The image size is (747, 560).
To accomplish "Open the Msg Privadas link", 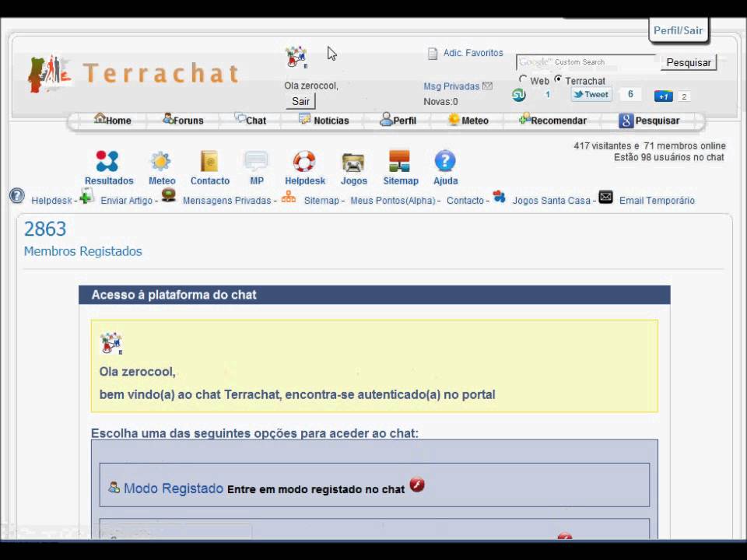I will (451, 86).
